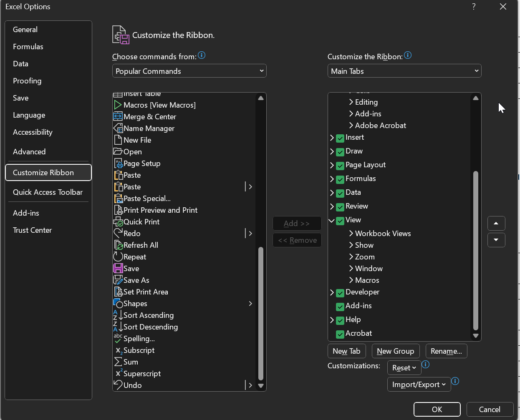Image resolution: width=520 pixels, height=420 pixels.
Task: Click the Macros play icon
Action: 118,105
